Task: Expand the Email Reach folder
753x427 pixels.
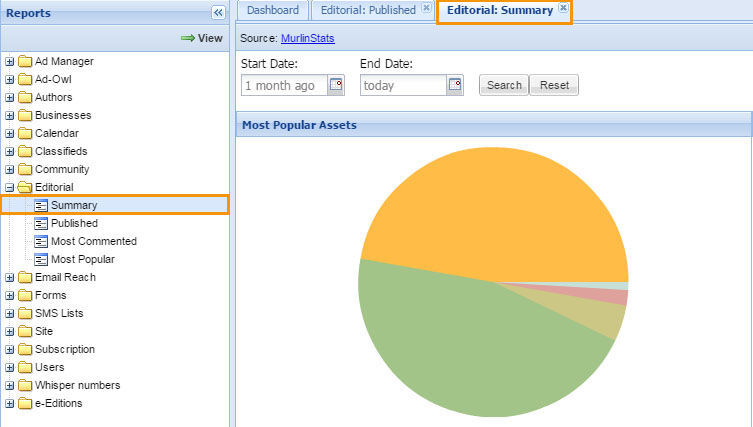Action: (10, 278)
